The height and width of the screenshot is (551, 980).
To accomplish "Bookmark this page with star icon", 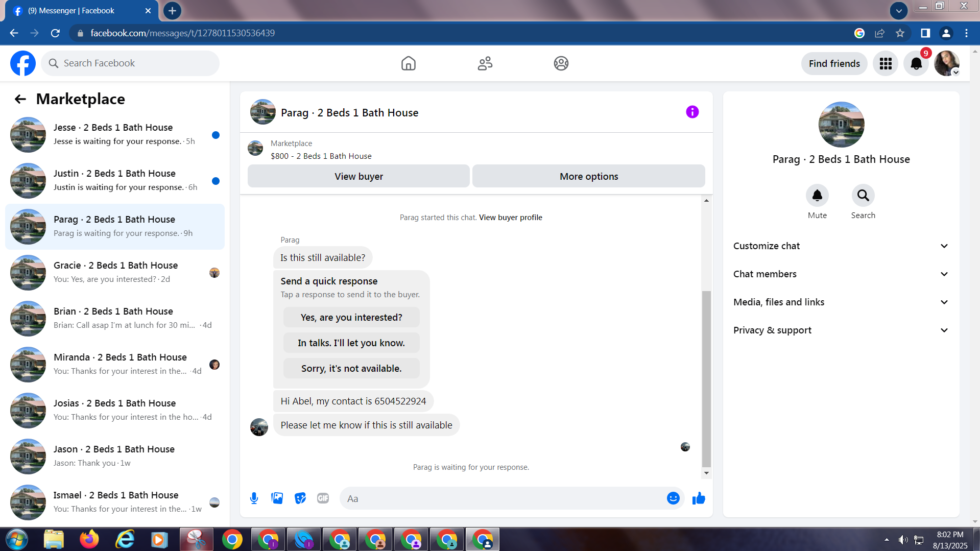I will 900,33.
